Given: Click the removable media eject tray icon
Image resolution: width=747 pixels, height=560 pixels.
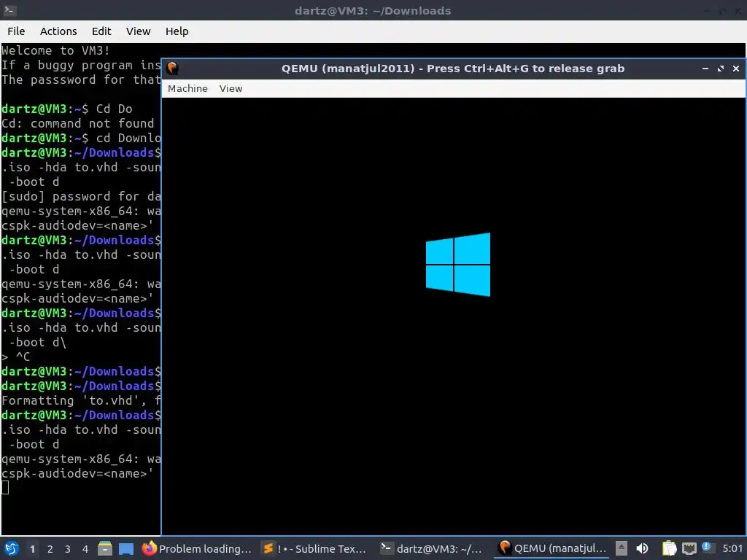Looking at the screenshot, I should 622,548.
